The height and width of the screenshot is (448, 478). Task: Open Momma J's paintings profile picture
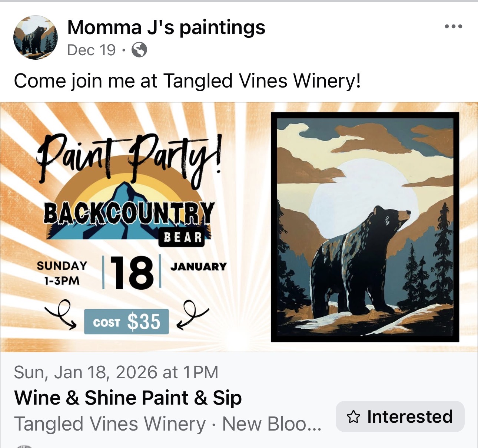[36, 37]
